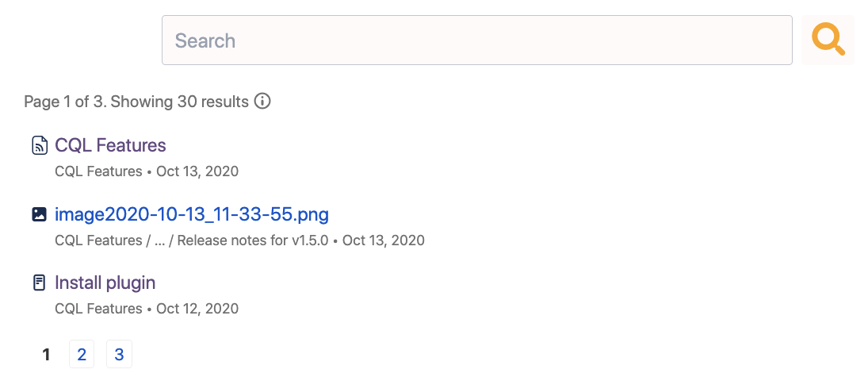Click CQL Features space under Install plugin

[98, 309]
